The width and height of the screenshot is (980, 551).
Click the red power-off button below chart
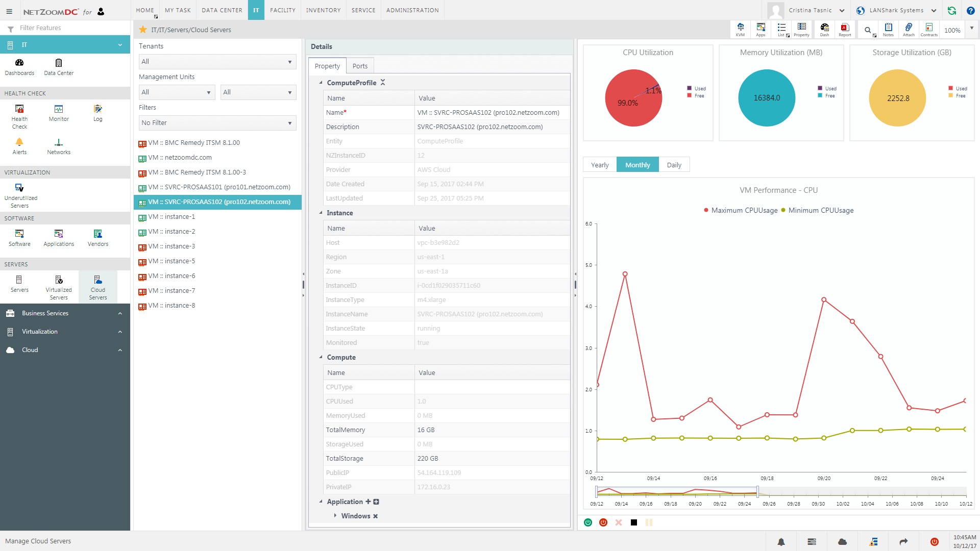click(603, 522)
